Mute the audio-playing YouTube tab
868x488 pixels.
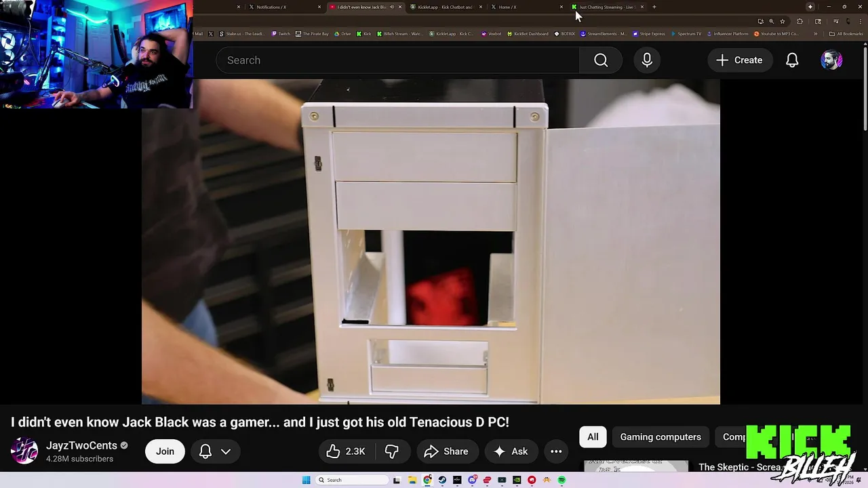(x=391, y=7)
